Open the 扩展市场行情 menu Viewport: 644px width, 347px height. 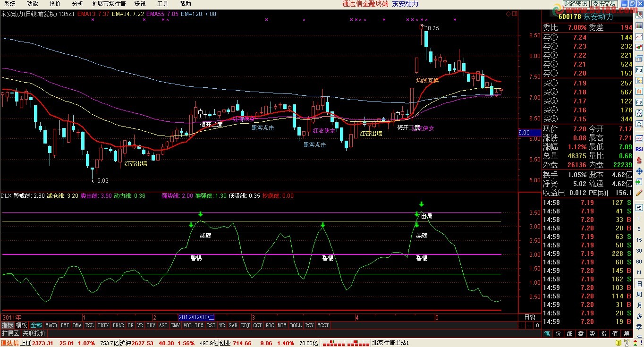[x=109, y=4]
